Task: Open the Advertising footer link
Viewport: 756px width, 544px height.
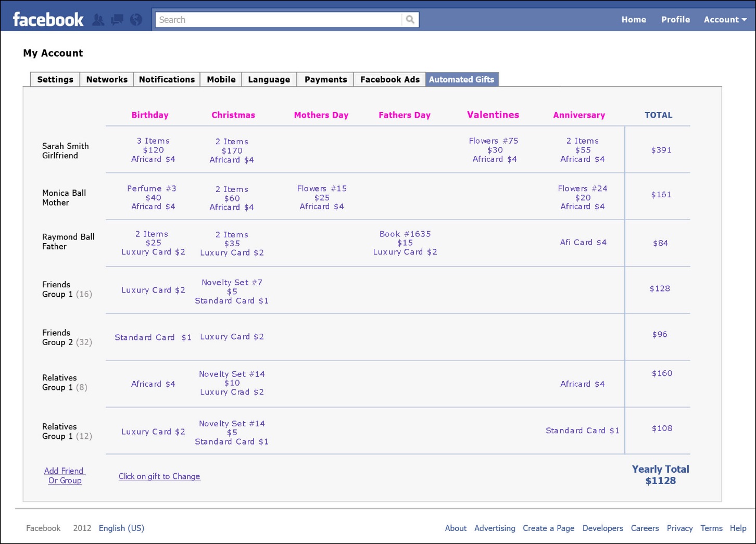Action: [x=495, y=528]
